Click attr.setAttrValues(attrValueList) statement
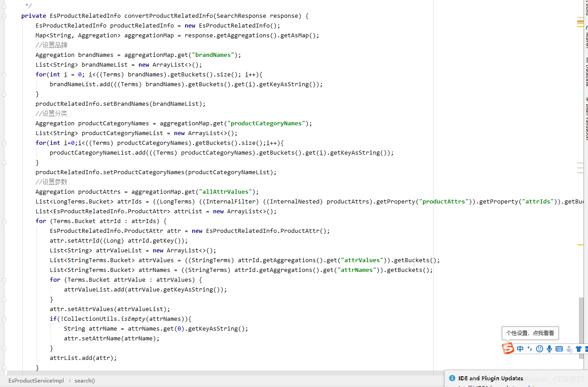The width and height of the screenshot is (588, 387). [x=110, y=309]
